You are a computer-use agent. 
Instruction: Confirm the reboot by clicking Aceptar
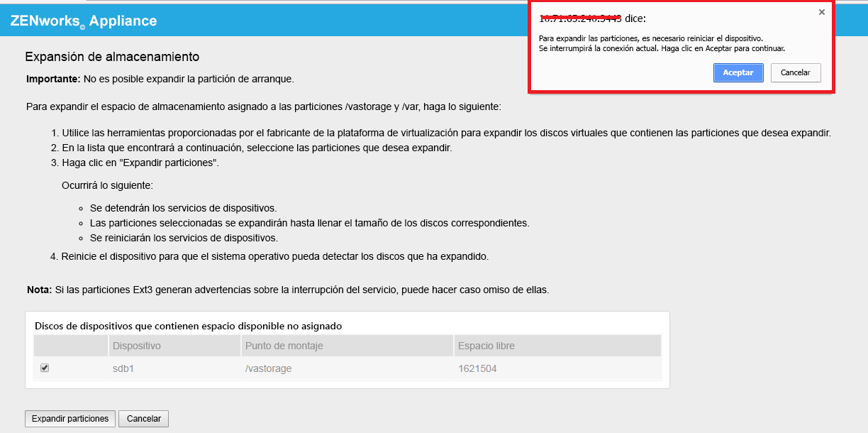[738, 72]
